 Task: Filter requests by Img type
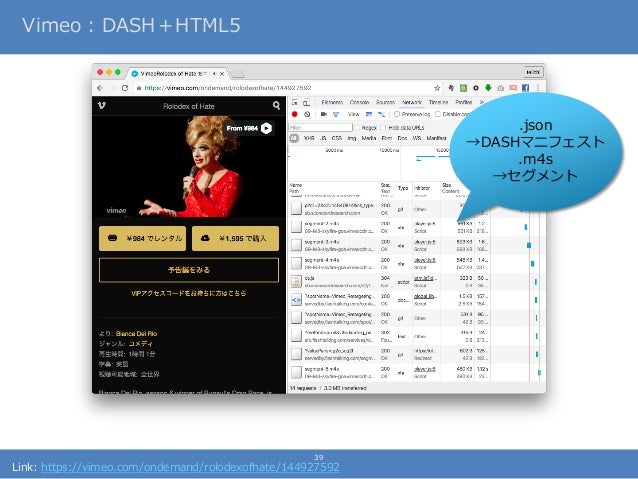click(x=352, y=138)
